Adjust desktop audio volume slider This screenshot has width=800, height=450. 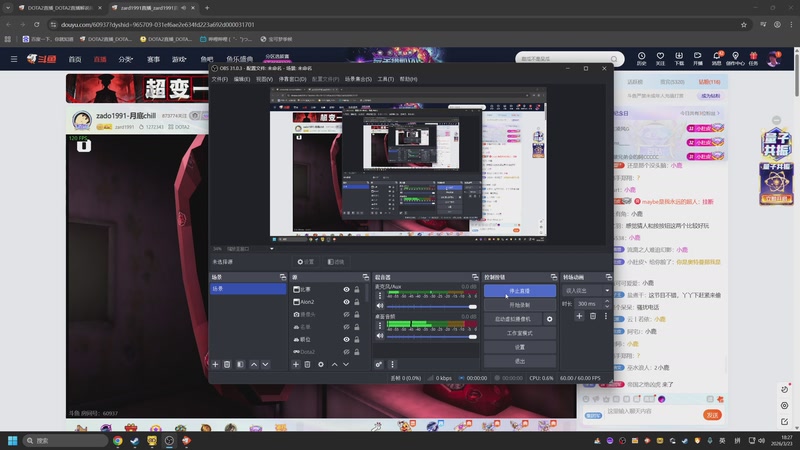coord(432,337)
